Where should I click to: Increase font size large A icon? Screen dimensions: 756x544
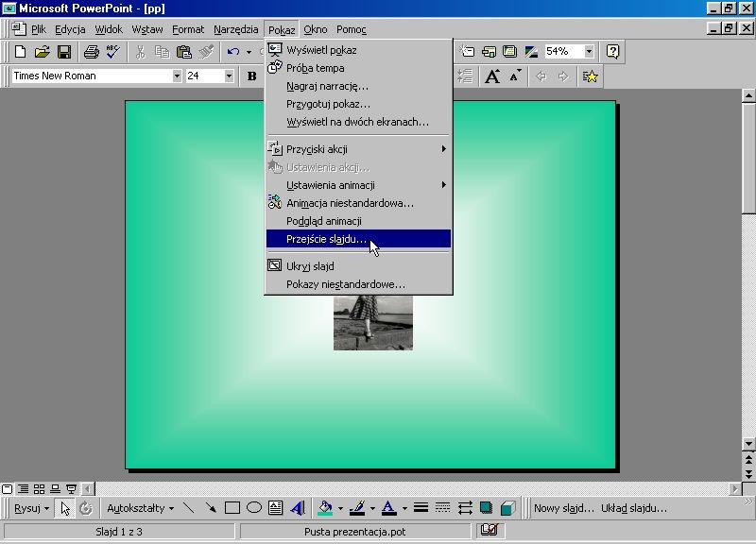492,76
